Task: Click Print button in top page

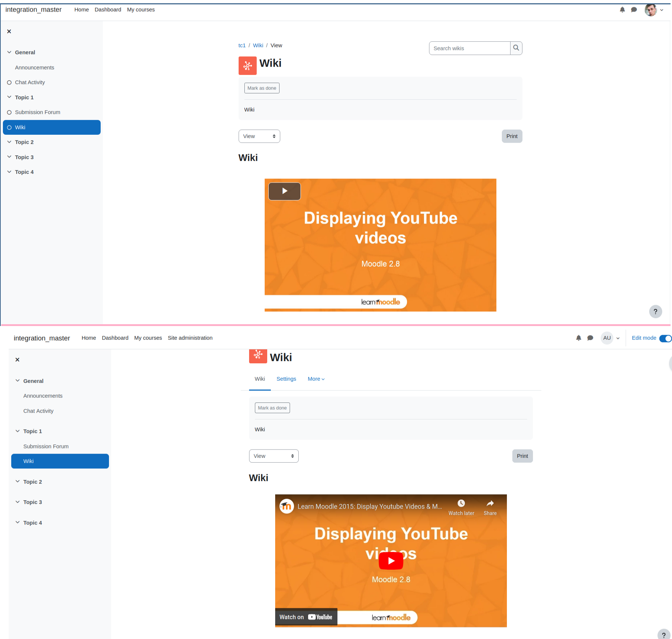Action: (512, 136)
